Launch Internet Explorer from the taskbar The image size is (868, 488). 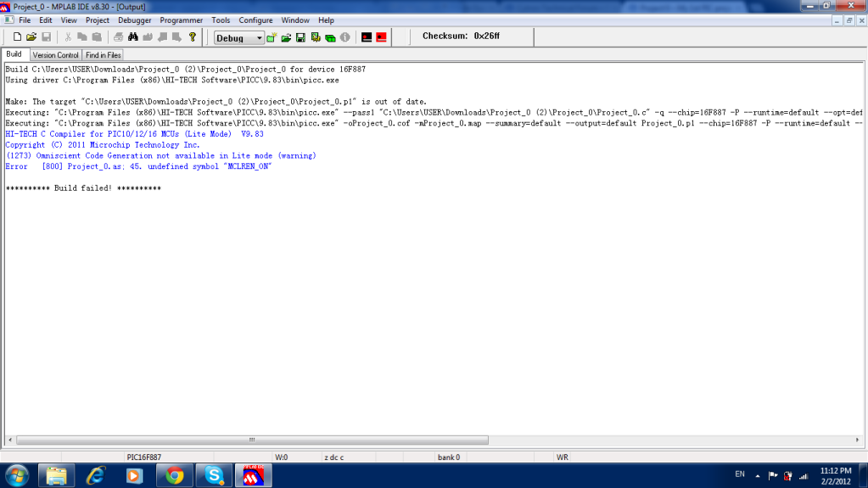click(x=96, y=476)
